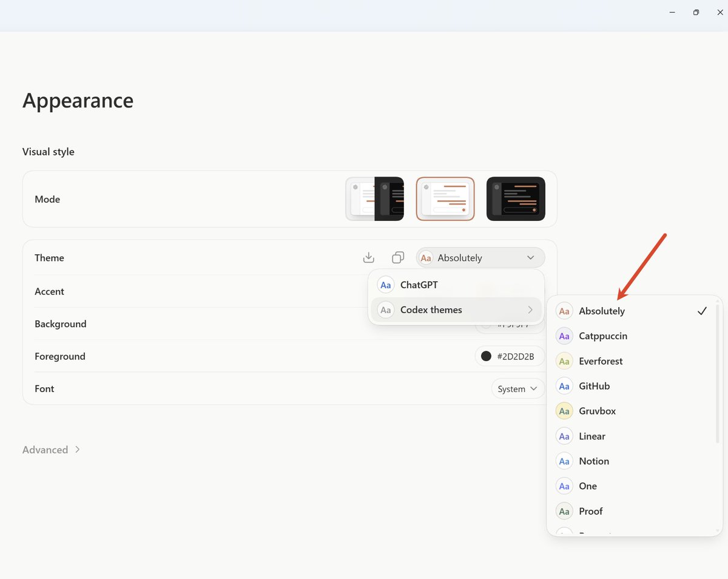Restore down the settings window
The image size is (728, 579).
[x=696, y=12]
